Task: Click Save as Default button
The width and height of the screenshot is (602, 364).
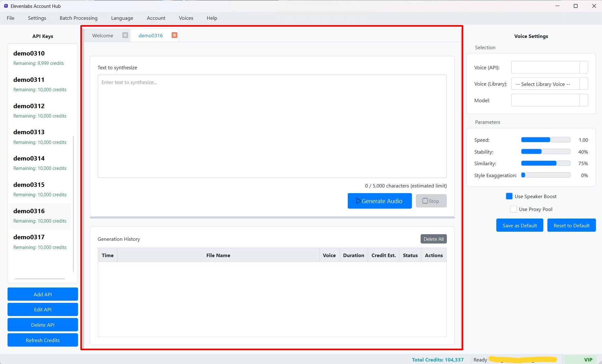Action: click(520, 225)
